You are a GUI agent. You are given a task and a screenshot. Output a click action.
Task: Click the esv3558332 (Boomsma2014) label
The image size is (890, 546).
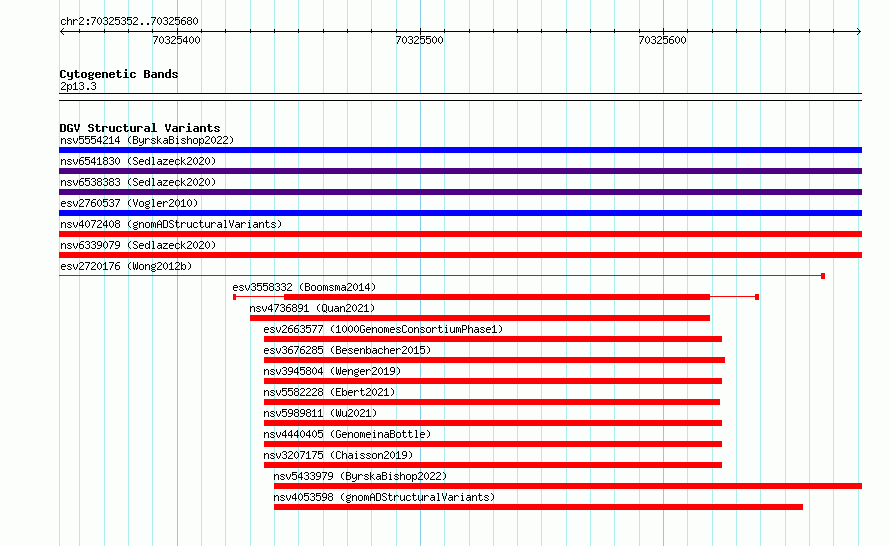coord(304,287)
